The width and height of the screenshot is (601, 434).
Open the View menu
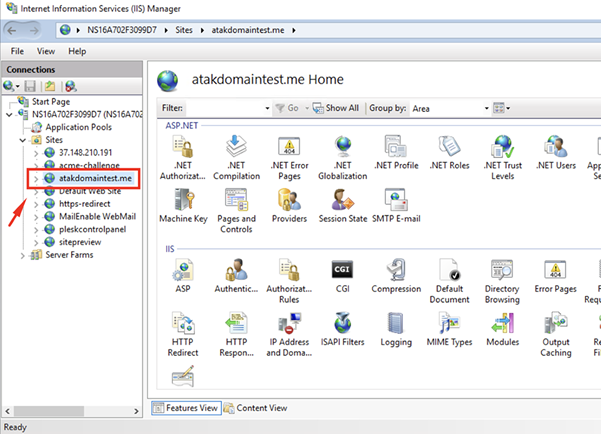[46, 51]
